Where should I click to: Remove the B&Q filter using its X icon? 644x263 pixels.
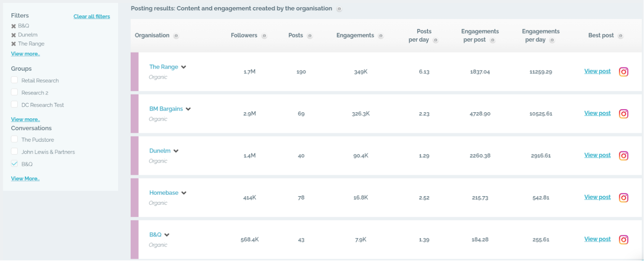[13, 26]
